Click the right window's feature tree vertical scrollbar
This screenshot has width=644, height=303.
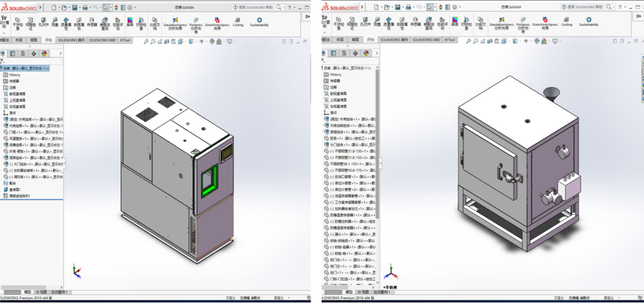coord(378,144)
